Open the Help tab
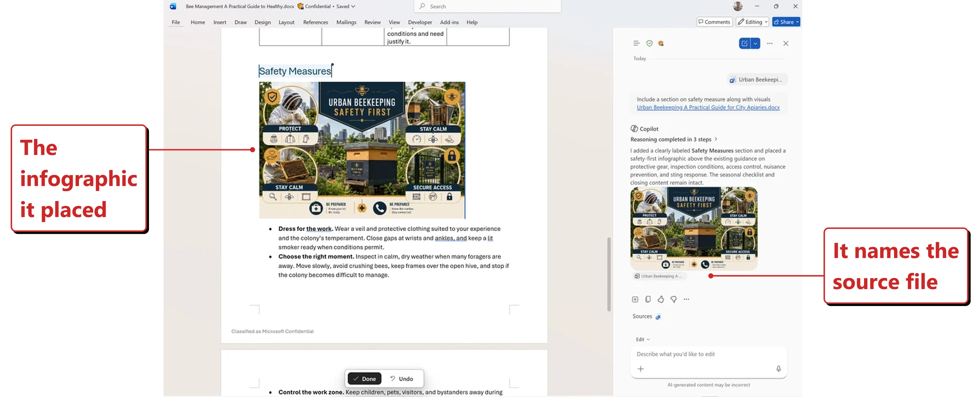 [472, 22]
